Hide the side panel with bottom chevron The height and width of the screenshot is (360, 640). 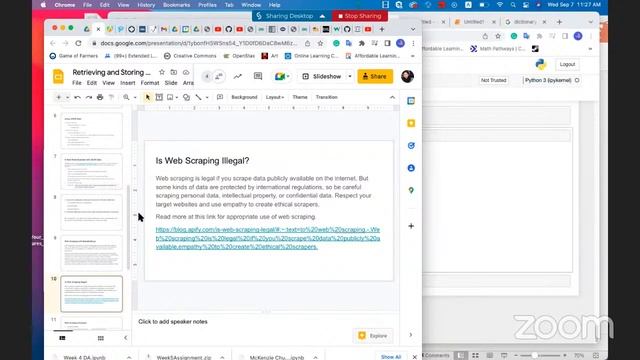click(x=411, y=335)
